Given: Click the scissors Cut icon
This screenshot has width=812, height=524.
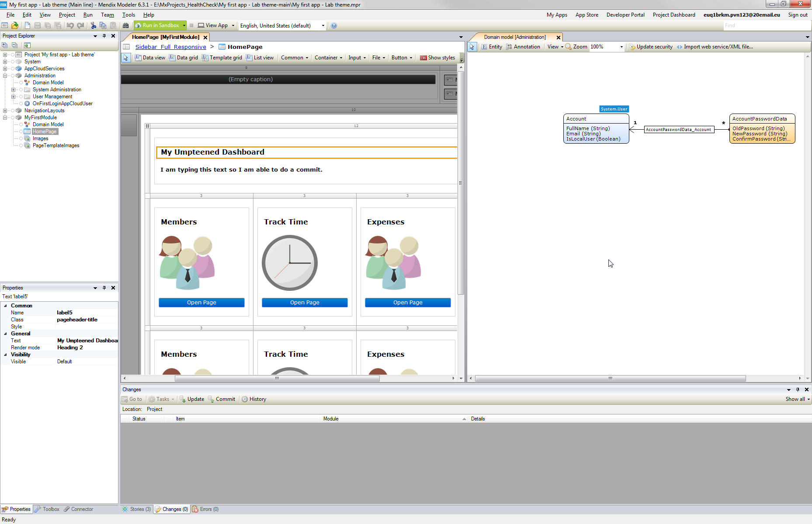Looking at the screenshot, I should [x=93, y=26].
